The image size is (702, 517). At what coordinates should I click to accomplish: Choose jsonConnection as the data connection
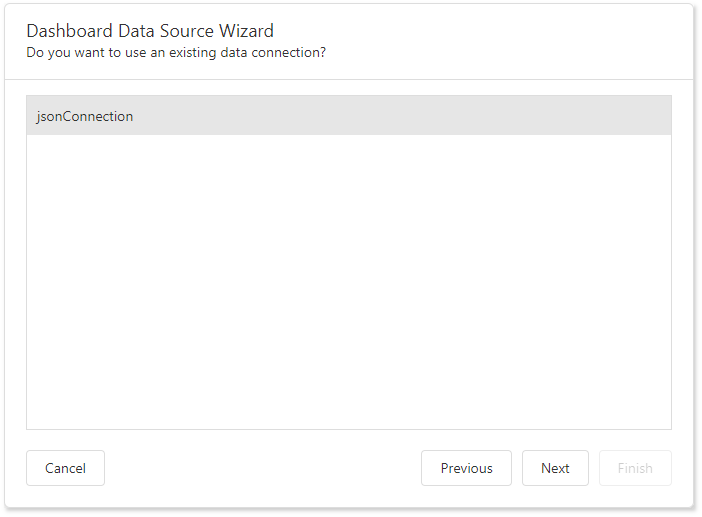point(85,116)
